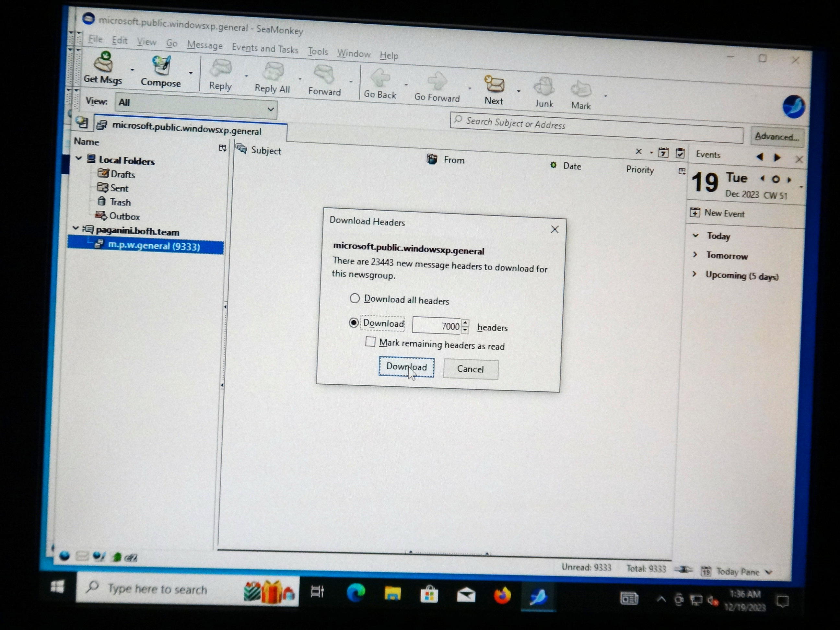Open the View filter dropdown showing All

196,106
